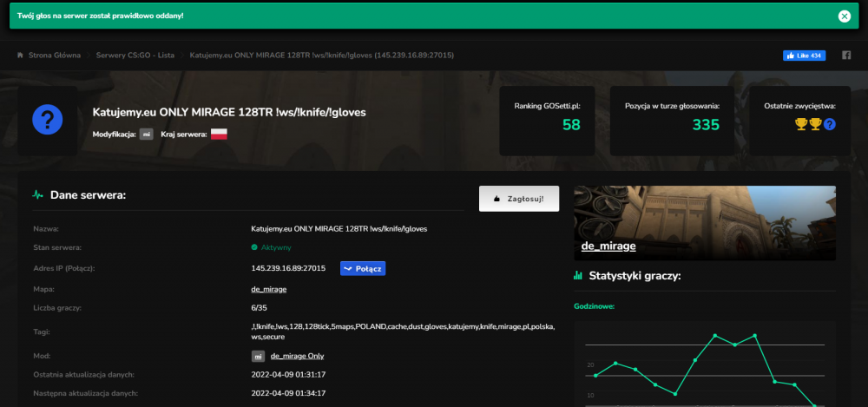Click the pulse icon beside Dane serwera

tap(38, 195)
